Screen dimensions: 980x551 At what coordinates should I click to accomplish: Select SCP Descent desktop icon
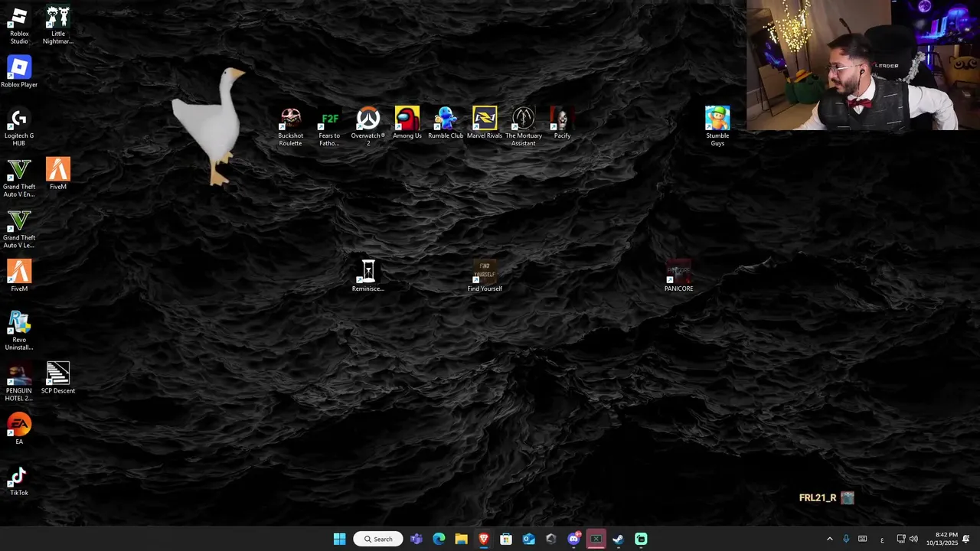tap(58, 379)
